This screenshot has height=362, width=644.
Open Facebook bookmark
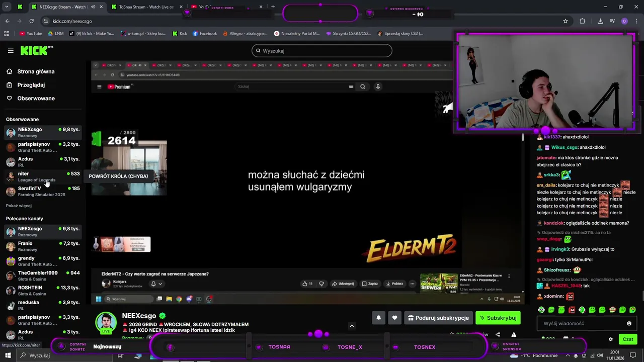(x=205, y=34)
